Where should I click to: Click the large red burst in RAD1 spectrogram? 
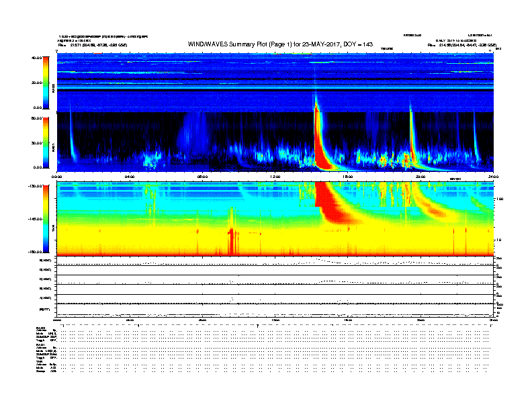tap(320, 142)
